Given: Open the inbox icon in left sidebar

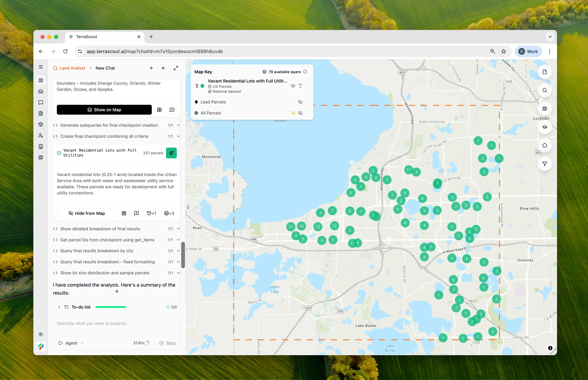Looking at the screenshot, I should pos(41,92).
